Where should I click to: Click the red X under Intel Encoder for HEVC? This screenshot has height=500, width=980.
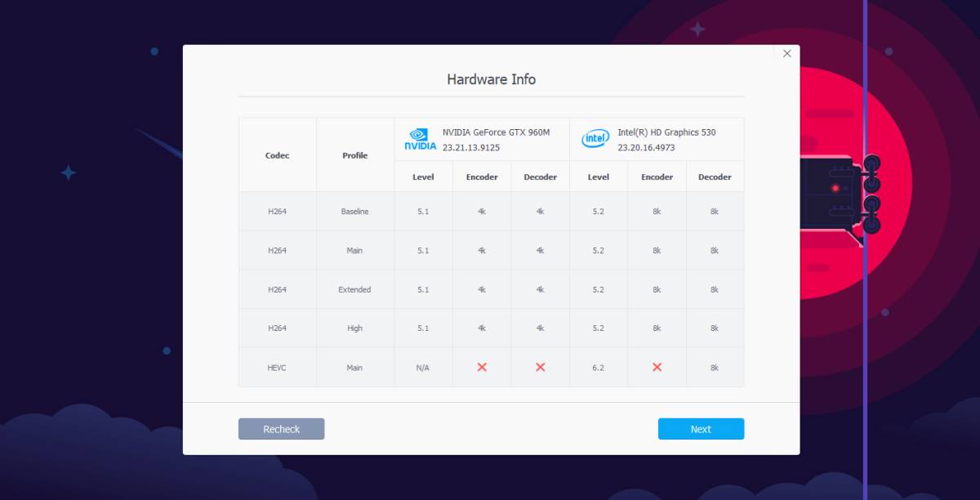tap(657, 368)
